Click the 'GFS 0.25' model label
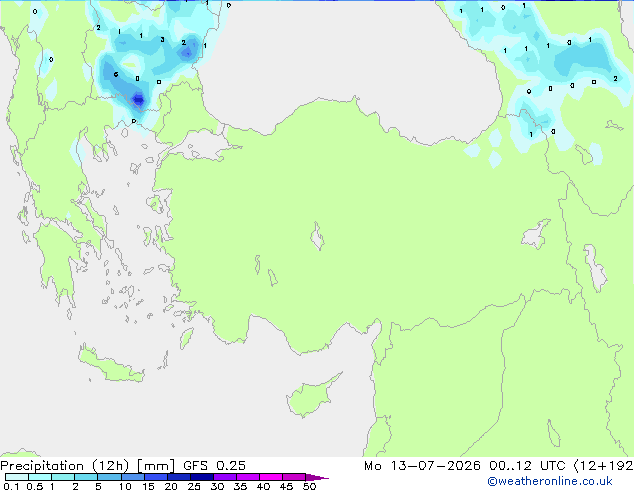This screenshot has width=634, height=490. [x=214, y=466]
